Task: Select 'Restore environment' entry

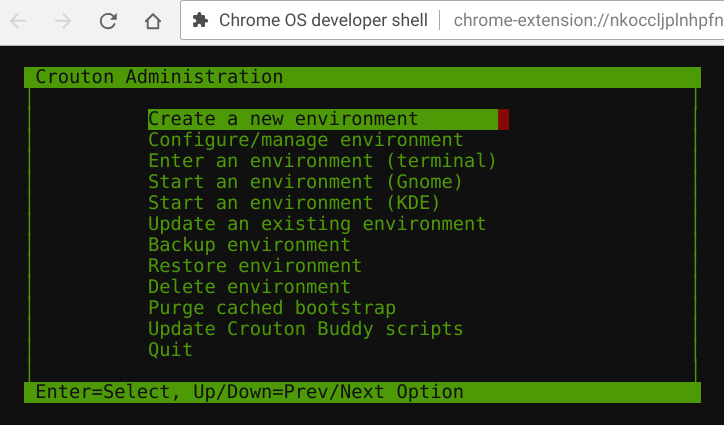Action: coord(255,266)
